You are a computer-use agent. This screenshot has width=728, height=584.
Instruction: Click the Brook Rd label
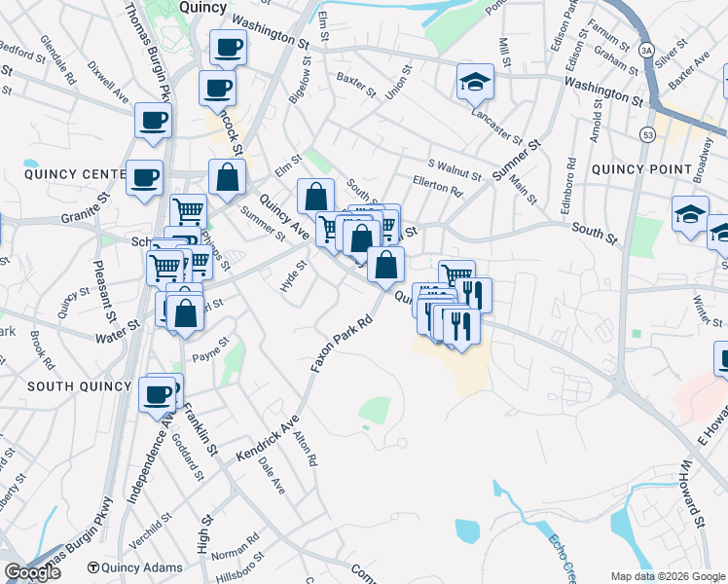click(x=42, y=350)
